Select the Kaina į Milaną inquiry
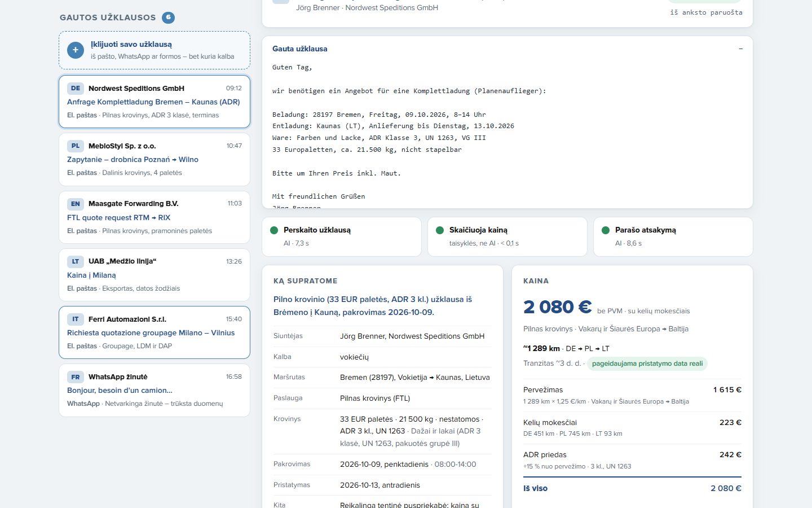 pos(155,275)
